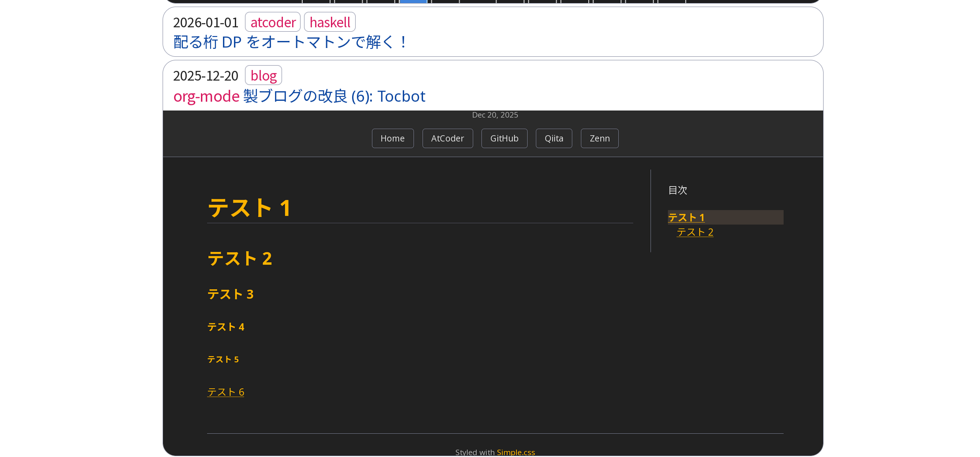Click the 目次 title in sidebar
980x457 pixels.
[678, 190]
